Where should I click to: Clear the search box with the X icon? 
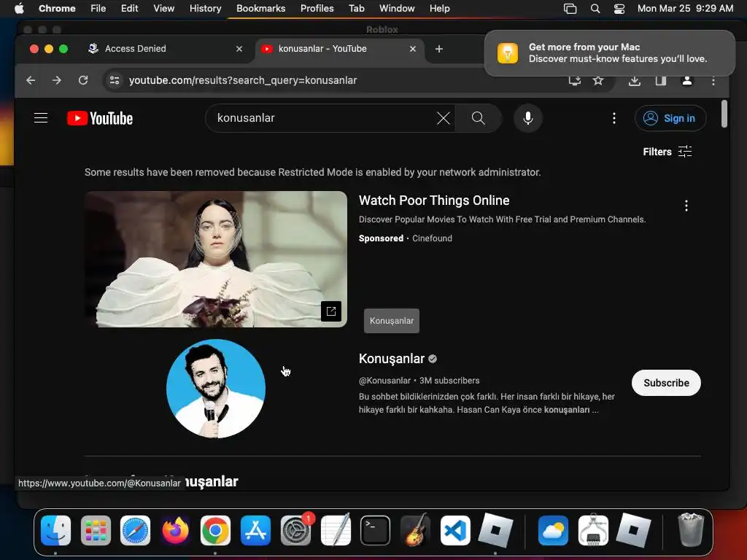coord(443,118)
